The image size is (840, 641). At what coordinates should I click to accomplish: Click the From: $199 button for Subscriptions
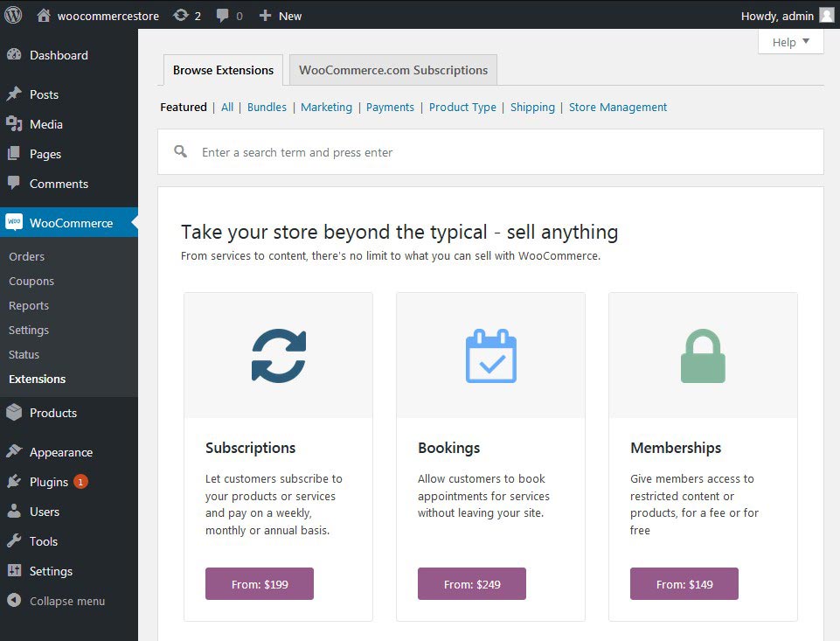point(259,583)
